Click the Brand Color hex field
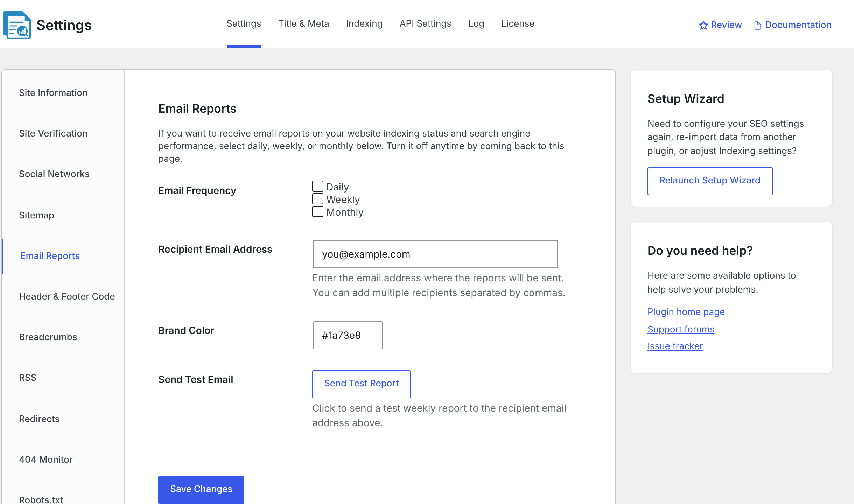 (x=348, y=335)
